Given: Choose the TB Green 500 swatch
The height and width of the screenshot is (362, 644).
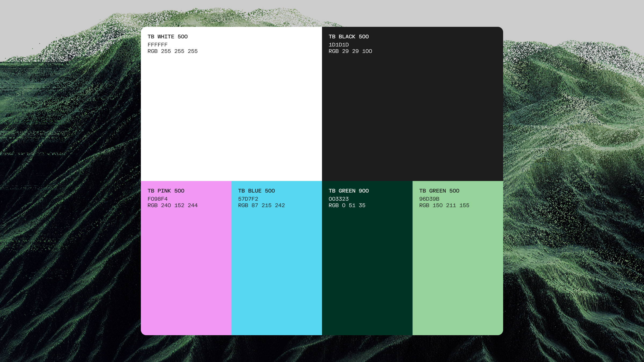Looking at the screenshot, I should pos(458,258).
